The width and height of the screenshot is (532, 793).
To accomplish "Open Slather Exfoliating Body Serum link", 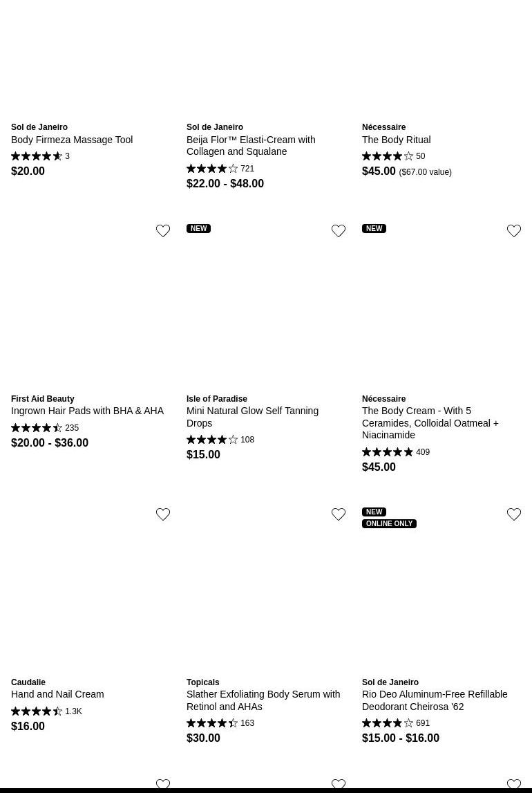I will coord(263,700).
